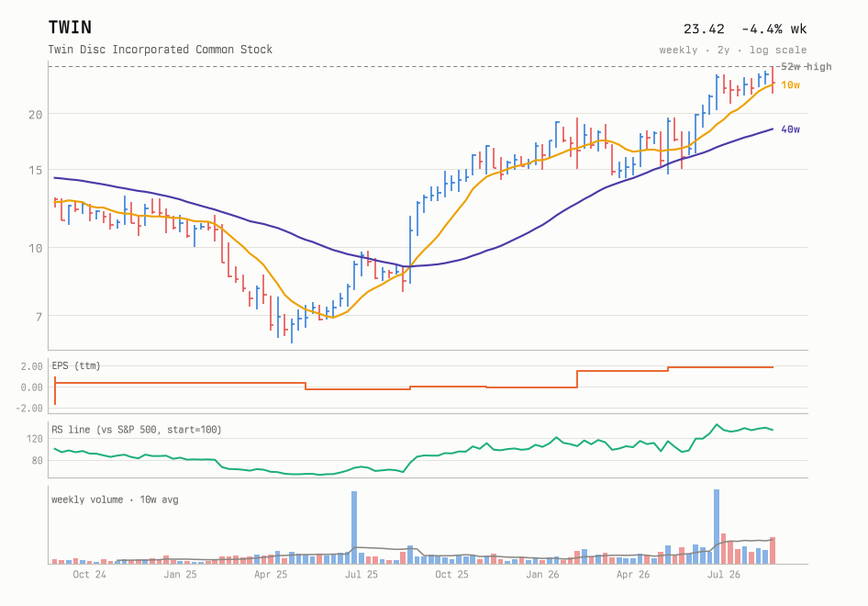Select the 'Twin Disc Incorporated Common Stock' subtitle
The height and width of the screenshot is (606, 868).
pyautogui.click(x=160, y=50)
